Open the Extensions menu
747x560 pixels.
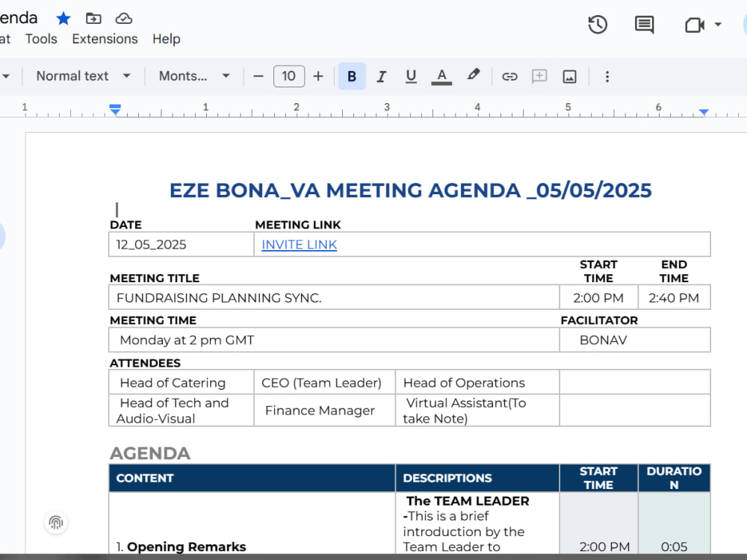point(105,39)
